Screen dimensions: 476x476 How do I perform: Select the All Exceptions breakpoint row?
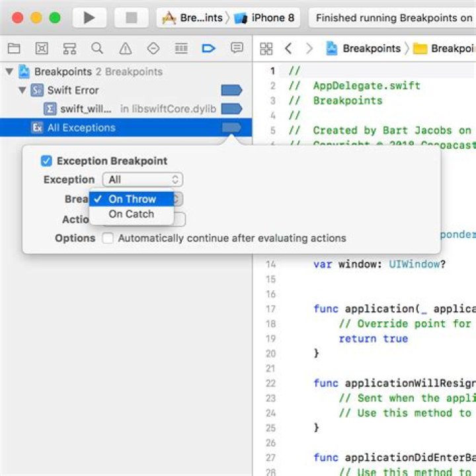(x=126, y=128)
